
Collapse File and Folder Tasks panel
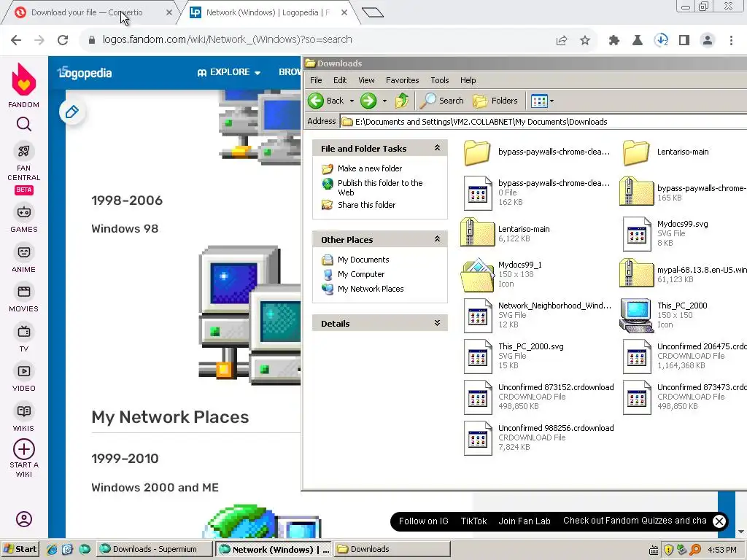(437, 148)
